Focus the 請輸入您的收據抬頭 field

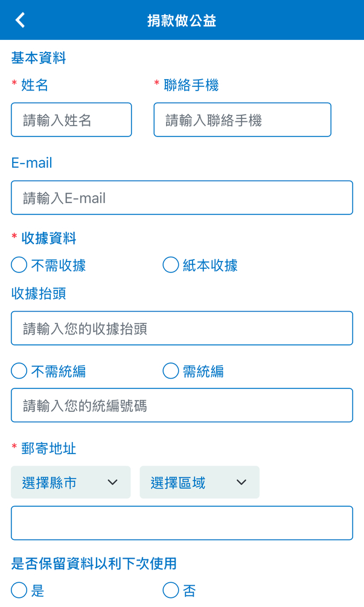(182, 328)
